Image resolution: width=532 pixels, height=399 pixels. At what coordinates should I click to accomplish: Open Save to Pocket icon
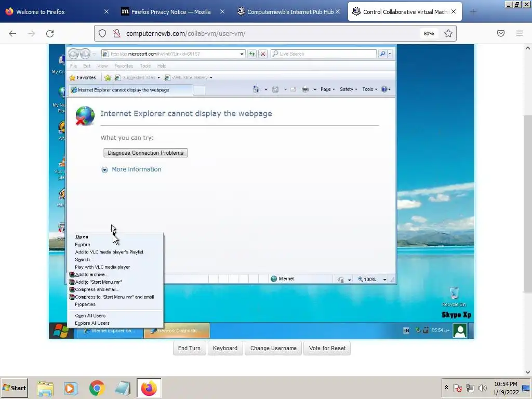click(501, 33)
